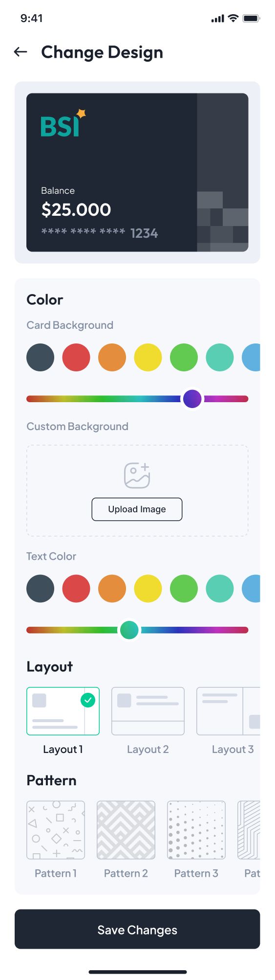Viewport: 275px width, 980px height.
Task: Select the green checkmark on Layout 1
Action: point(88,700)
